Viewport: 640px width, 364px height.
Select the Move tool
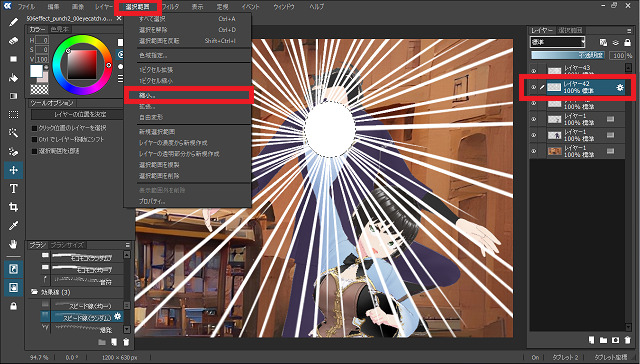[x=13, y=170]
